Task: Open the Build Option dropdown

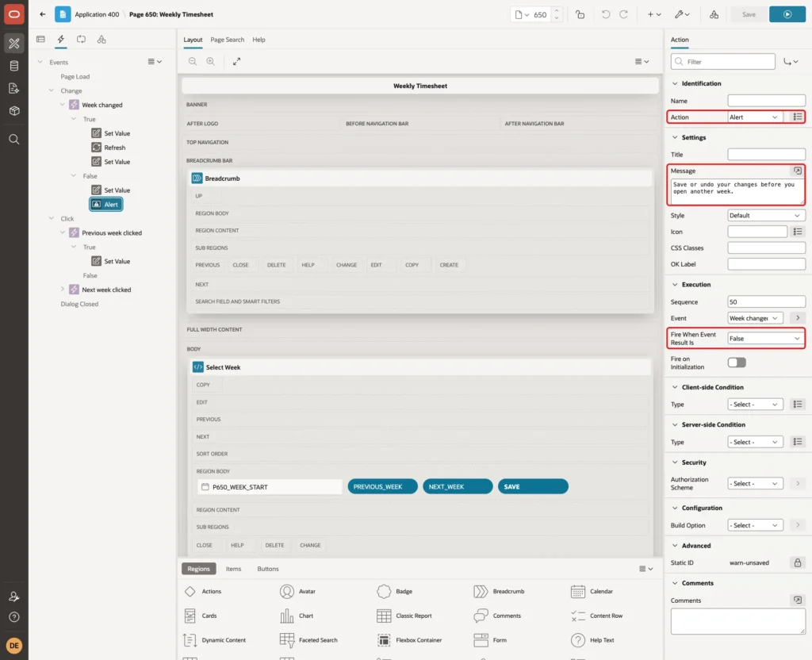Action: [x=755, y=525]
